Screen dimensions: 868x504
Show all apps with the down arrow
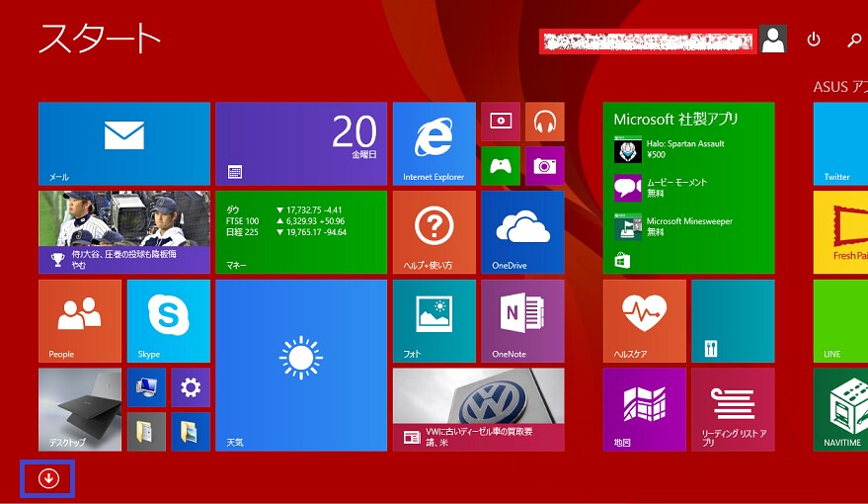48,478
